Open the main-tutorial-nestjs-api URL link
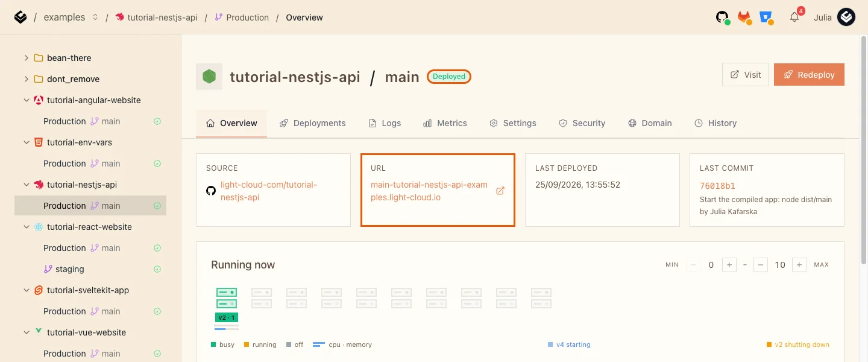Image resolution: width=868 pixels, height=362 pixels. pyautogui.click(x=429, y=191)
